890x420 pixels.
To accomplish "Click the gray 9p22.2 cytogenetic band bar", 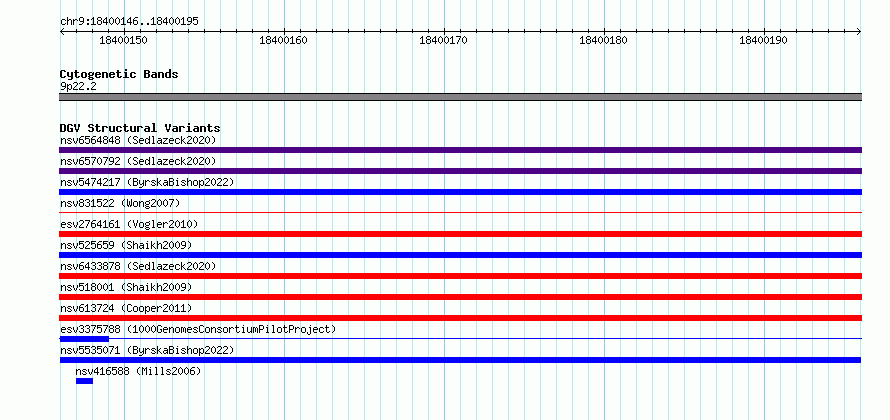I will click(460, 97).
